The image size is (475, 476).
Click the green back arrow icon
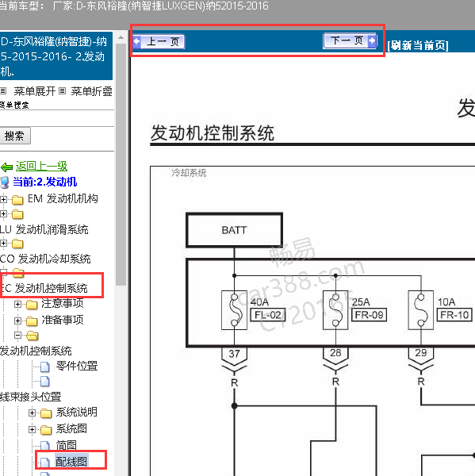coord(6,167)
